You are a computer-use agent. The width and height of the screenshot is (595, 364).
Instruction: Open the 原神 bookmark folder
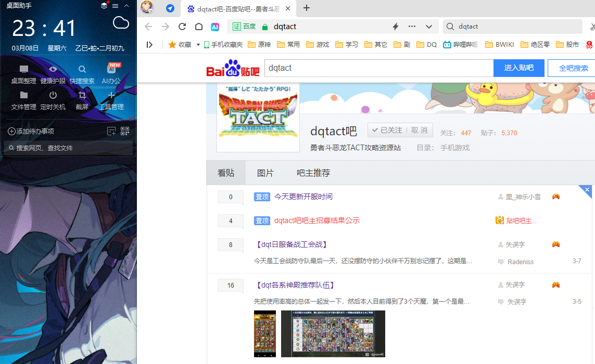259,45
